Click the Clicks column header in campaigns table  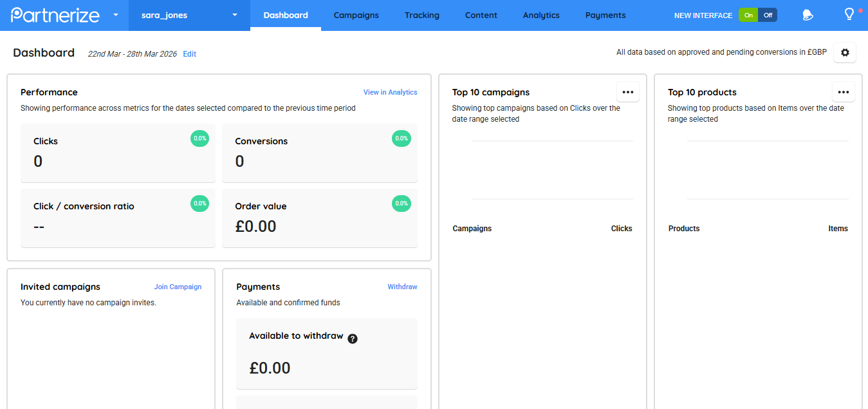point(622,229)
